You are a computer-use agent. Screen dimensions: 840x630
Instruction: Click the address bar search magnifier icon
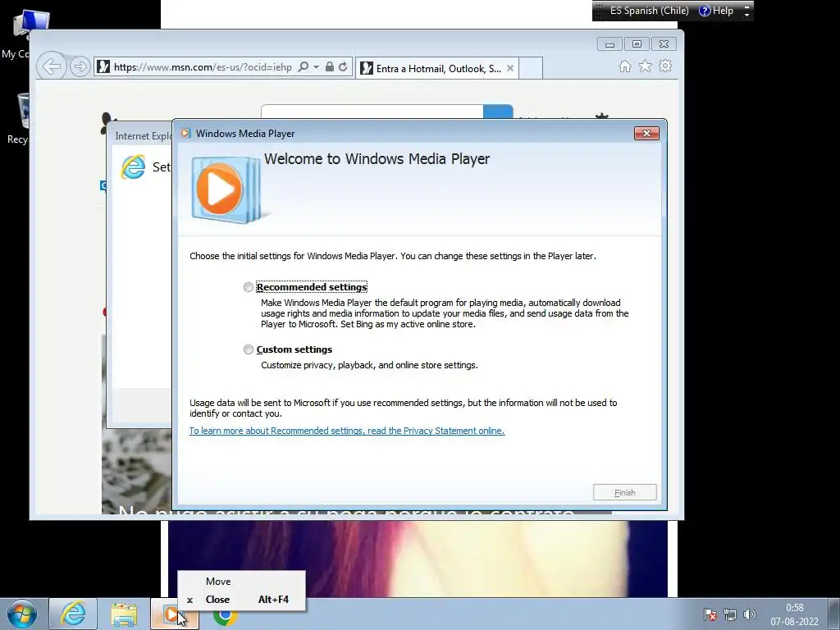coord(304,67)
